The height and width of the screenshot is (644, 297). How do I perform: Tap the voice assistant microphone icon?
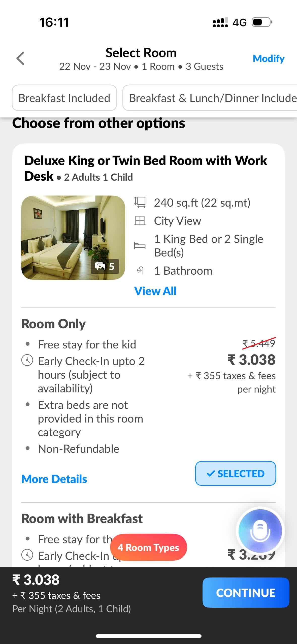point(260,531)
